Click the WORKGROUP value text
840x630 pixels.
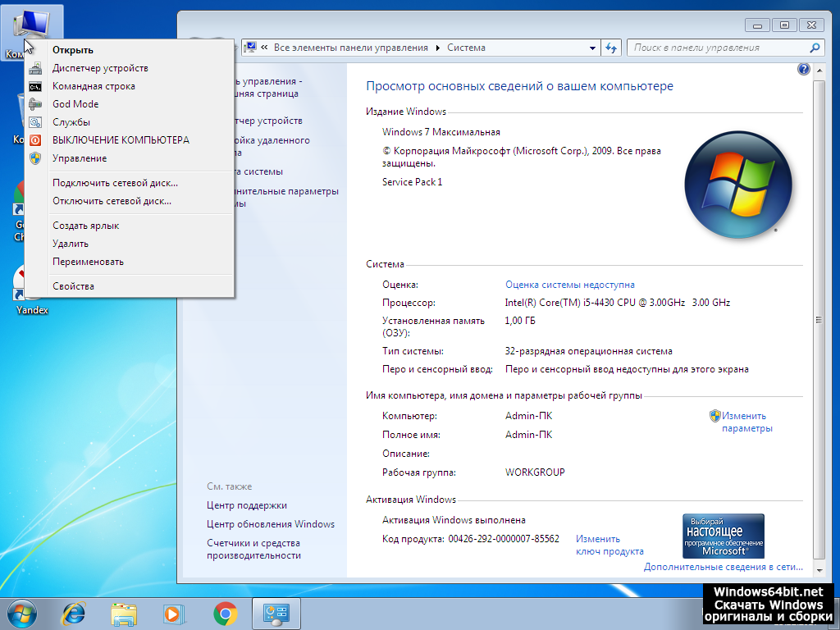click(x=535, y=472)
